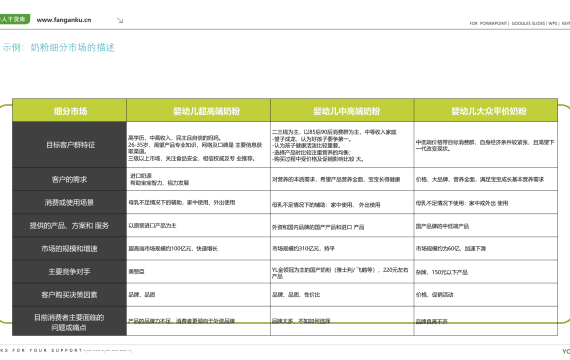
Task: Click the cell mentioning 310亿元 market size
Action: tap(342, 249)
